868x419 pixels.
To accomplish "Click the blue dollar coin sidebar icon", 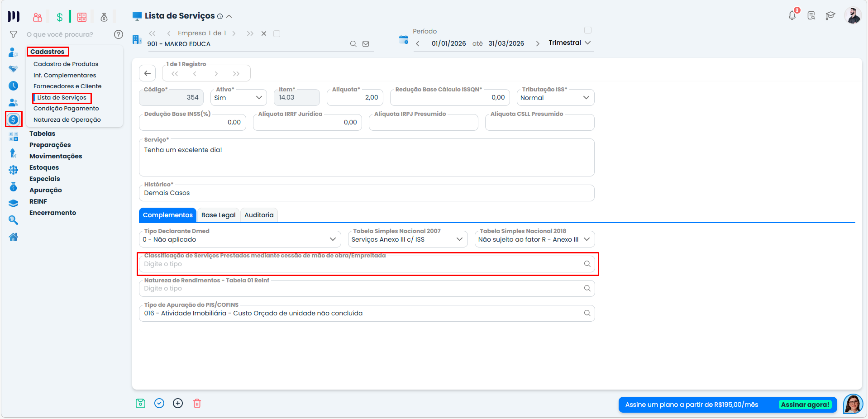I will coord(14,119).
